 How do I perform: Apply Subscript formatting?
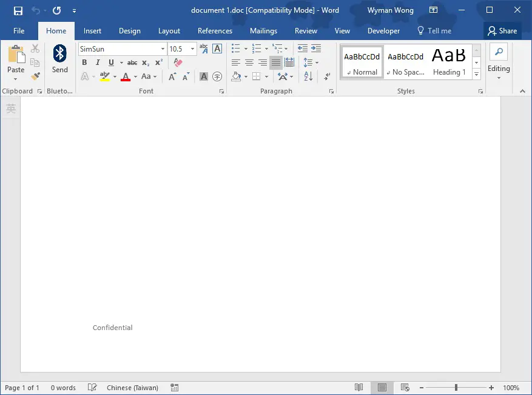[x=146, y=62]
